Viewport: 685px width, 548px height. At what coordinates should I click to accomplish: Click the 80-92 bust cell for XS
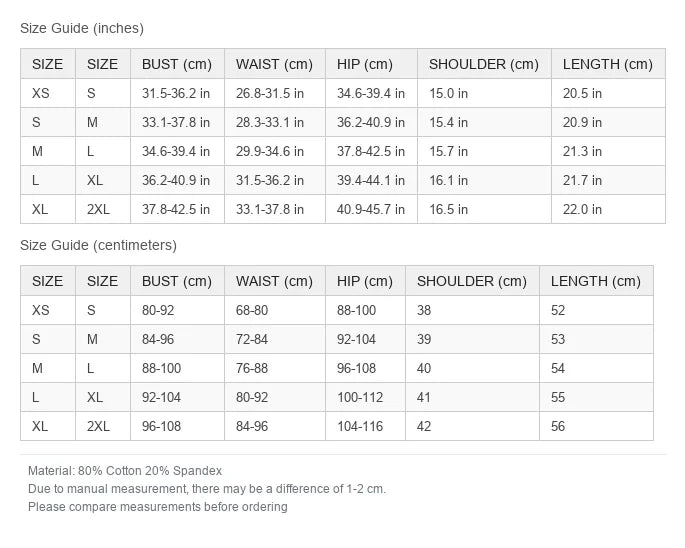pyautogui.click(x=177, y=310)
